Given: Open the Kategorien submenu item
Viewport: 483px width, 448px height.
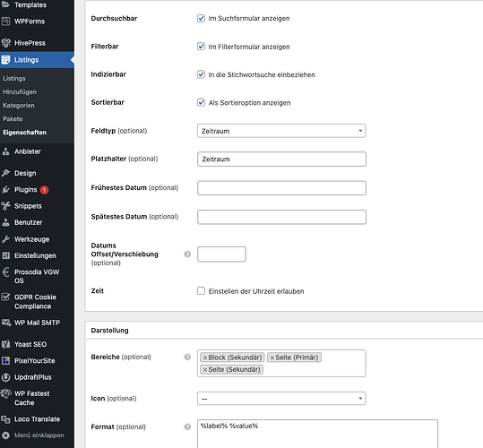Looking at the screenshot, I should [x=19, y=106].
